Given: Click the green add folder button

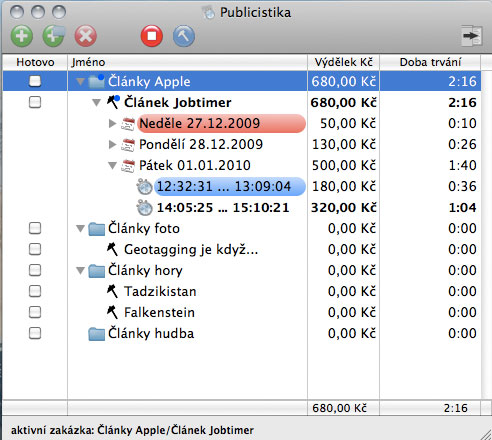Looking at the screenshot, I should click(54, 36).
